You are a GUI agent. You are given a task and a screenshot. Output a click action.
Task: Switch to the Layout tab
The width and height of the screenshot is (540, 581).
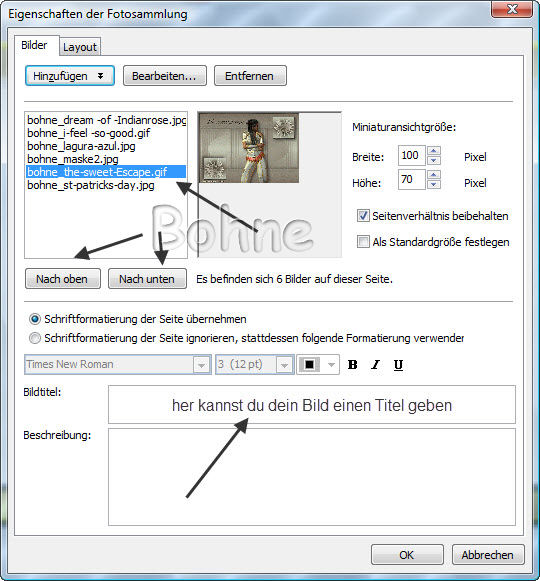click(80, 47)
